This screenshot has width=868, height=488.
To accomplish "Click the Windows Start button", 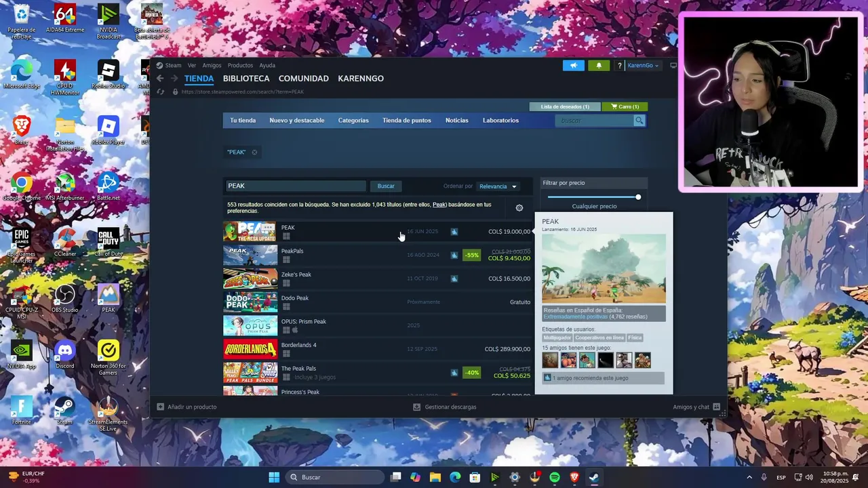I will pyautogui.click(x=274, y=477).
